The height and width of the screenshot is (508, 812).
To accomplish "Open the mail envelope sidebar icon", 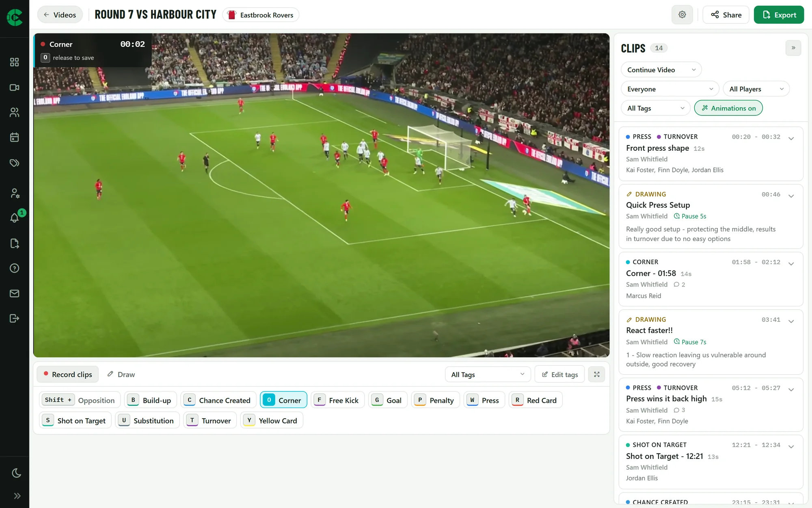I will coord(14,293).
